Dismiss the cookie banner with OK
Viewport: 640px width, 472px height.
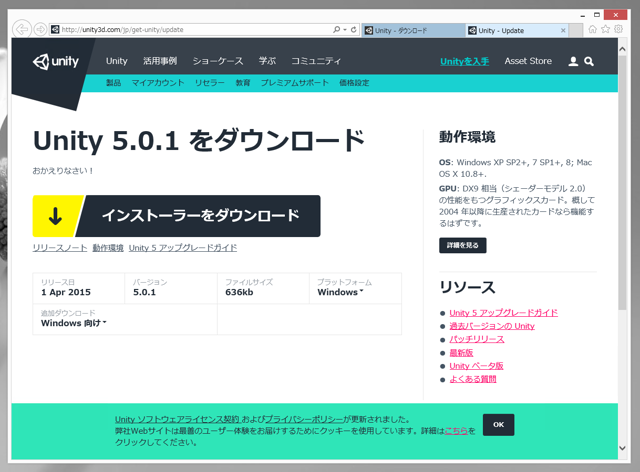click(x=498, y=425)
